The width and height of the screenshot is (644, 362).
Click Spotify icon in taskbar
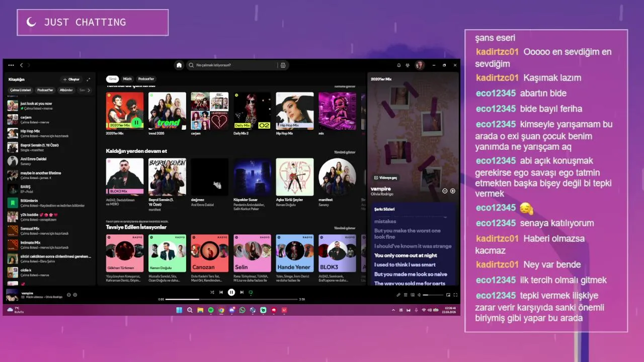[x=211, y=310]
